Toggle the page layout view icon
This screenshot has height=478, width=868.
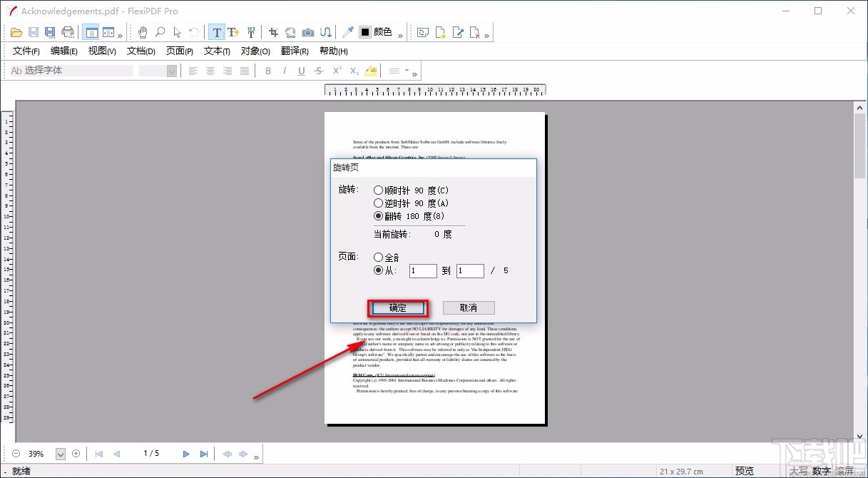91,32
